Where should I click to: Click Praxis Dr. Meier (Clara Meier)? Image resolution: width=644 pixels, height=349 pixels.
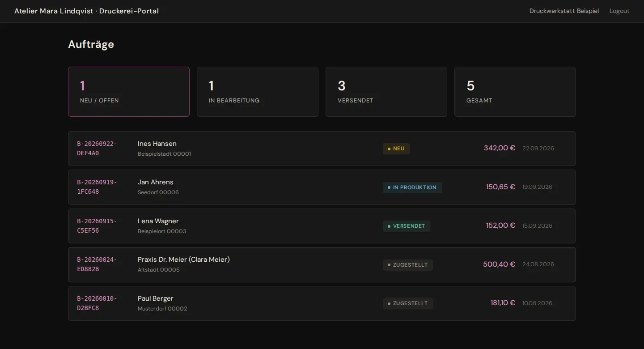point(184,260)
